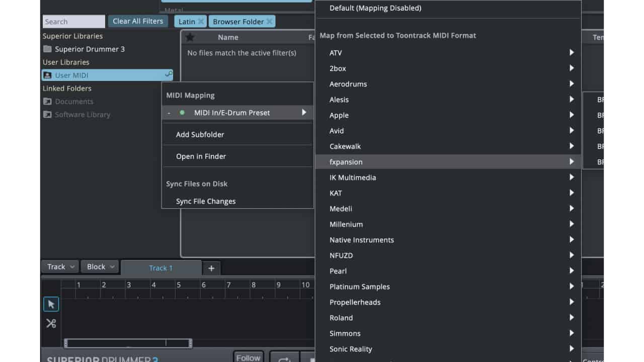
Task: Click the User MIDI library icon
Action: [47, 75]
